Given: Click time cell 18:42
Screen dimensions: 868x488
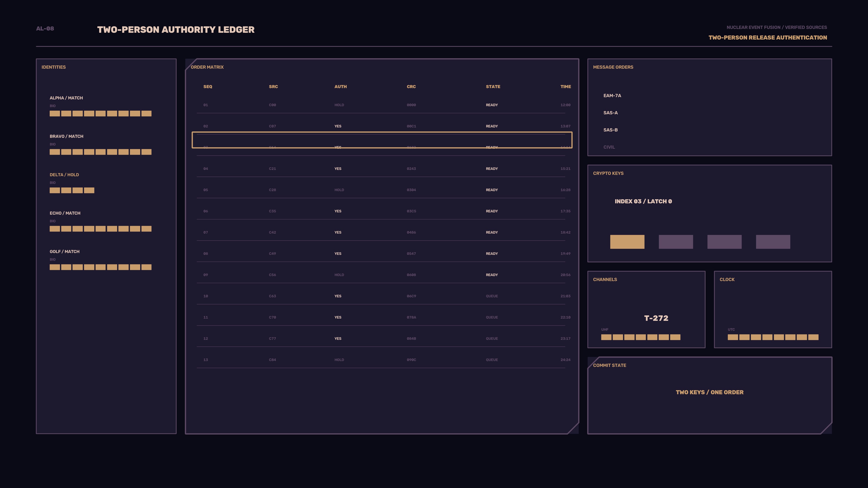Looking at the screenshot, I should (565, 232).
